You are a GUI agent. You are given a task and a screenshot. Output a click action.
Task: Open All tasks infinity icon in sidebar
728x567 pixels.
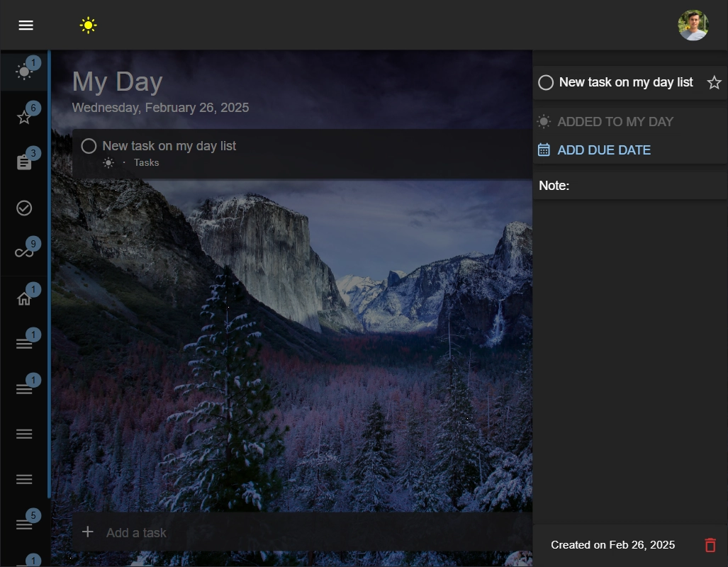click(x=25, y=252)
